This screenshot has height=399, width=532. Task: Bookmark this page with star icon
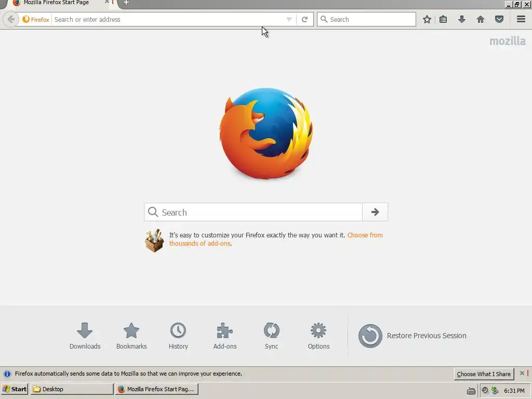point(427,19)
